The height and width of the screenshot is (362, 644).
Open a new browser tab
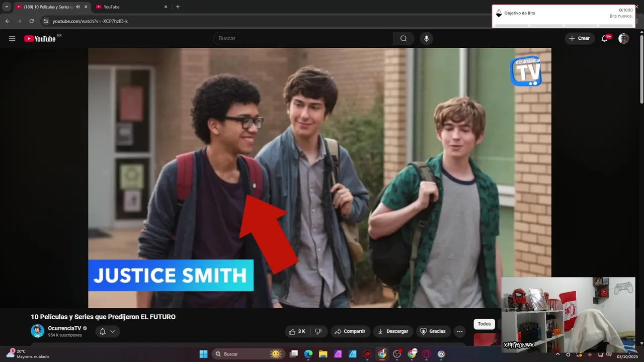click(178, 7)
